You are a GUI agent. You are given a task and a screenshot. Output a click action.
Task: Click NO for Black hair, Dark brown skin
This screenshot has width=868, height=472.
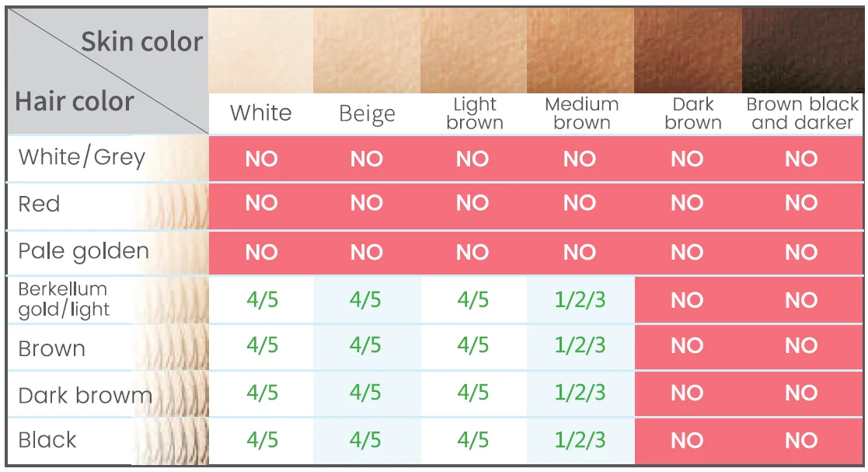pos(687,440)
